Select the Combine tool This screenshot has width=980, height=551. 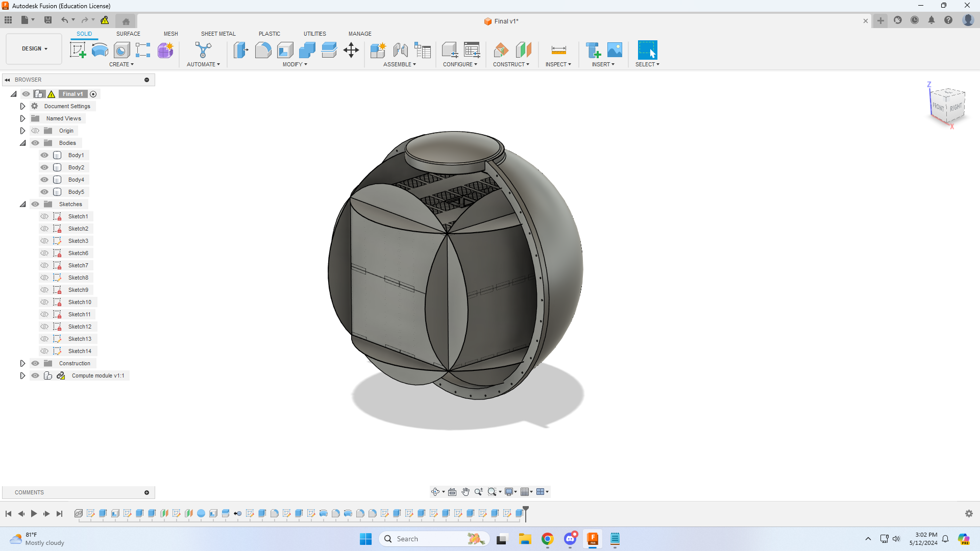coord(307,50)
